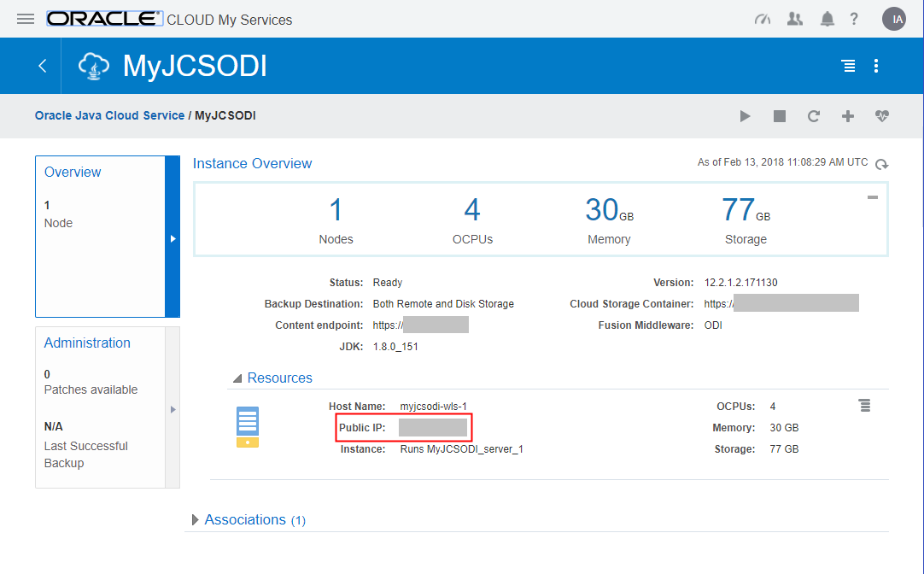This screenshot has height=574, width=924.
Task: Click the IA user avatar
Action: [x=893, y=18]
